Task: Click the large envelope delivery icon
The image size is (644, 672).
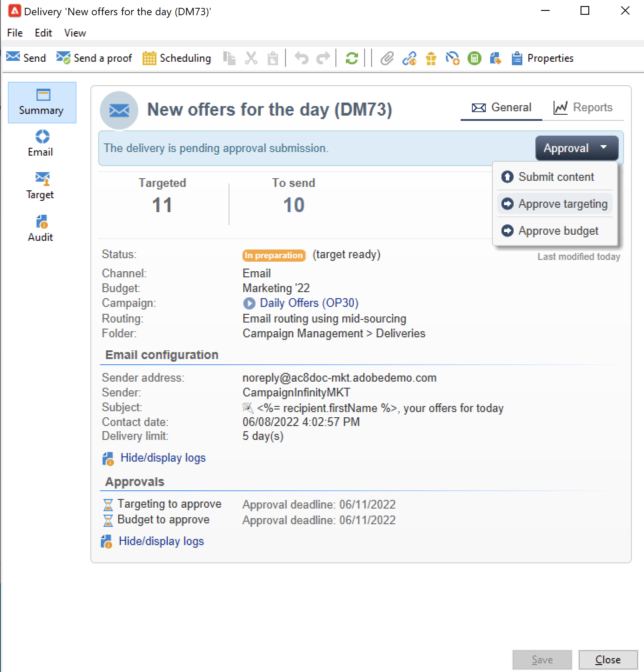Action: click(x=119, y=110)
